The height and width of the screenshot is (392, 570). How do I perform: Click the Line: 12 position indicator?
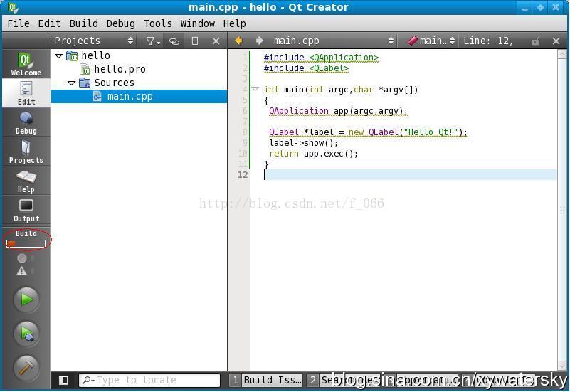point(488,41)
